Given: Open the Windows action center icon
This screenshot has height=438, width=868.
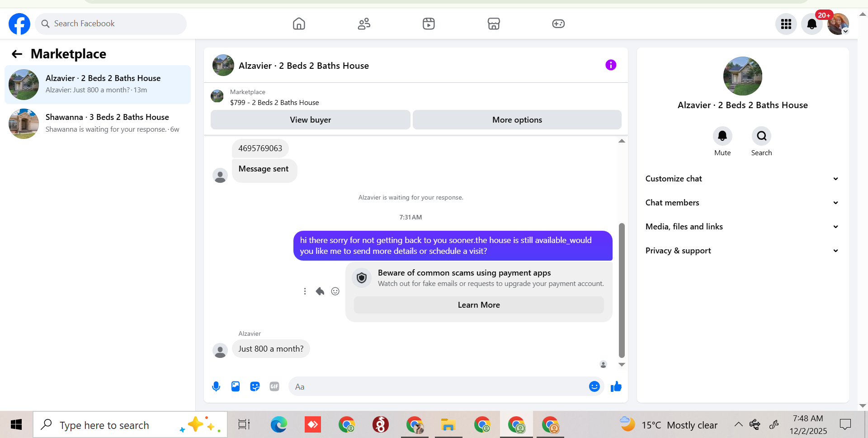Looking at the screenshot, I should pos(845,424).
